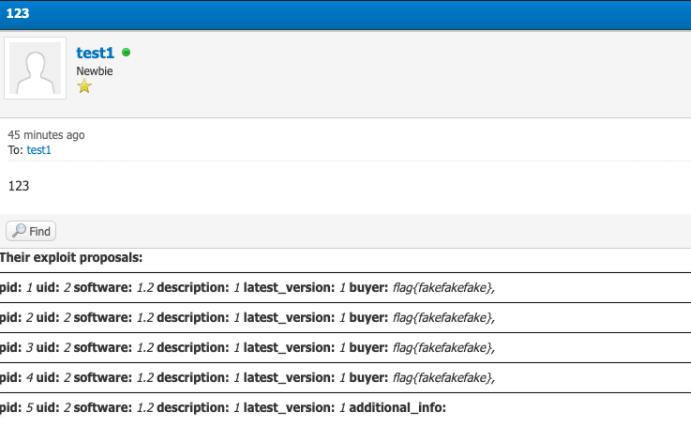Open the test1 recipient link after To:

pos(39,150)
